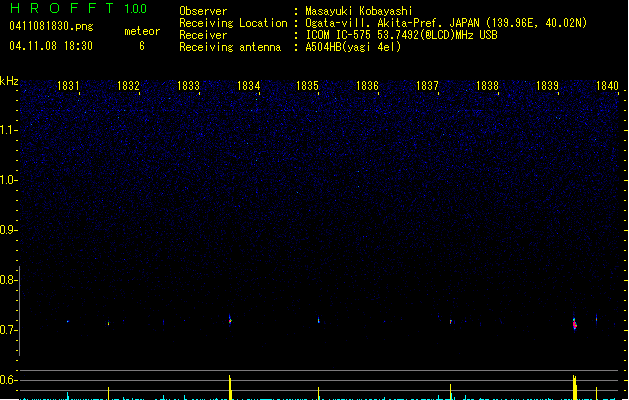The width and height of the screenshot is (629, 400).
Task: Click the 0.8 kHz frequency label
Action: click(8, 280)
